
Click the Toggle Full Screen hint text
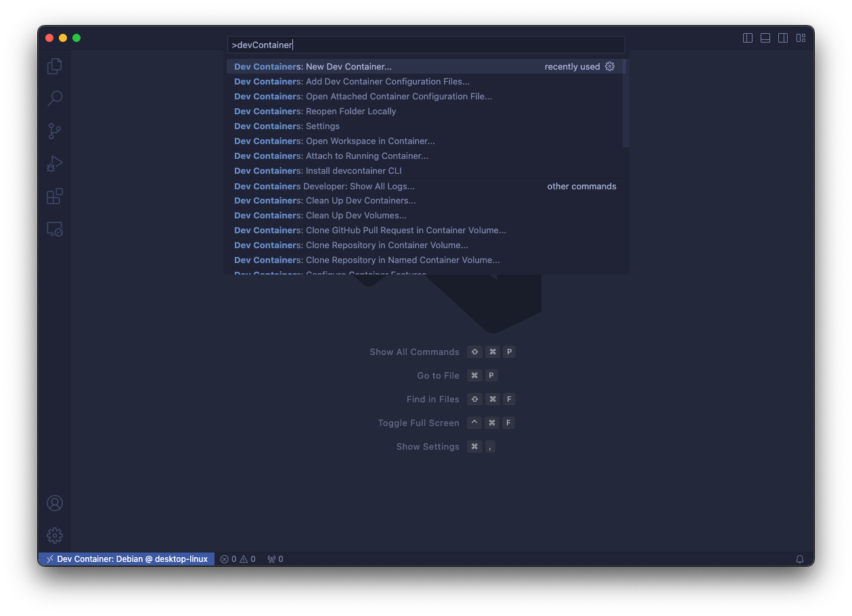coord(418,423)
